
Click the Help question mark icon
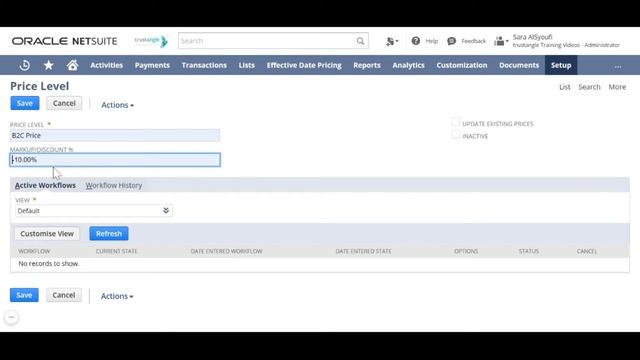(x=416, y=41)
